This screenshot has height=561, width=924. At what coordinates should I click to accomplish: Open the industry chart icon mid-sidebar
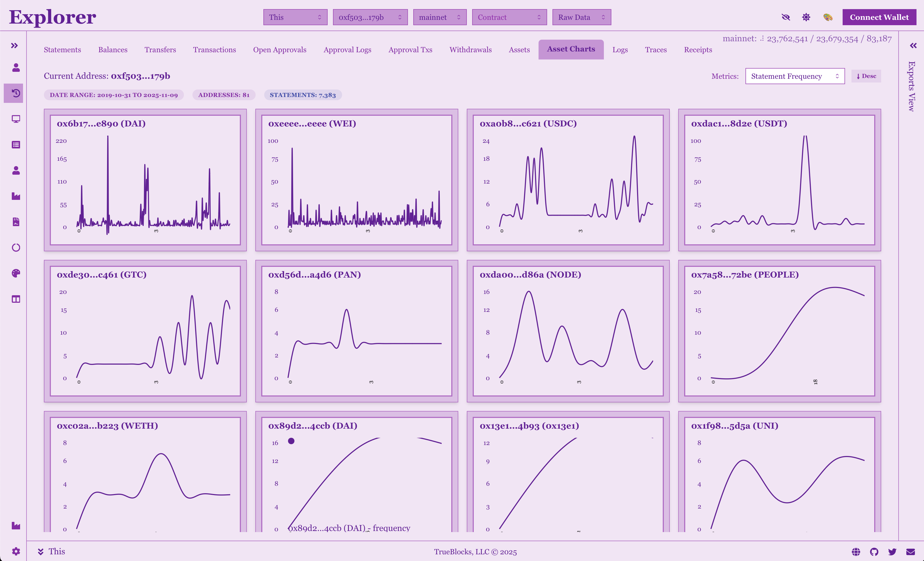(16, 196)
